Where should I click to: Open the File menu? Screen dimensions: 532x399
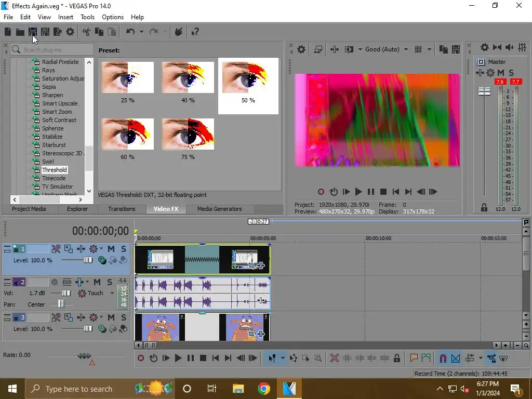coord(8,17)
